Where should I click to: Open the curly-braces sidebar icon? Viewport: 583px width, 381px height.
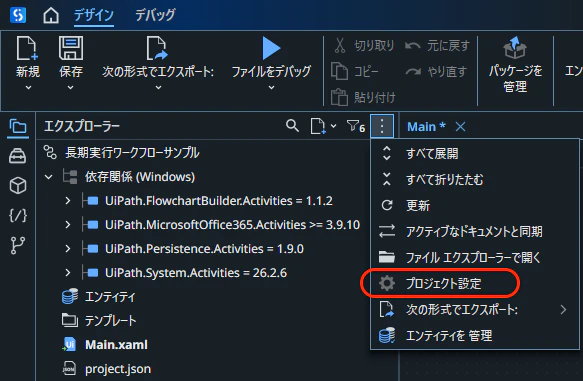click(18, 215)
